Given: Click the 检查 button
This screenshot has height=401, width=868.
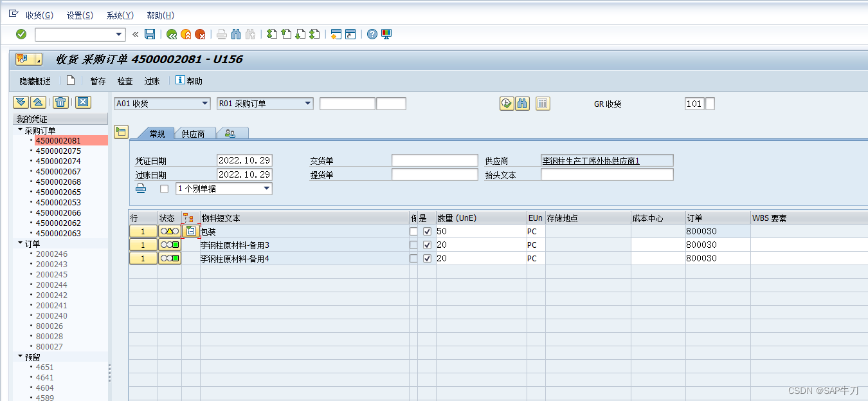Looking at the screenshot, I should (x=125, y=81).
